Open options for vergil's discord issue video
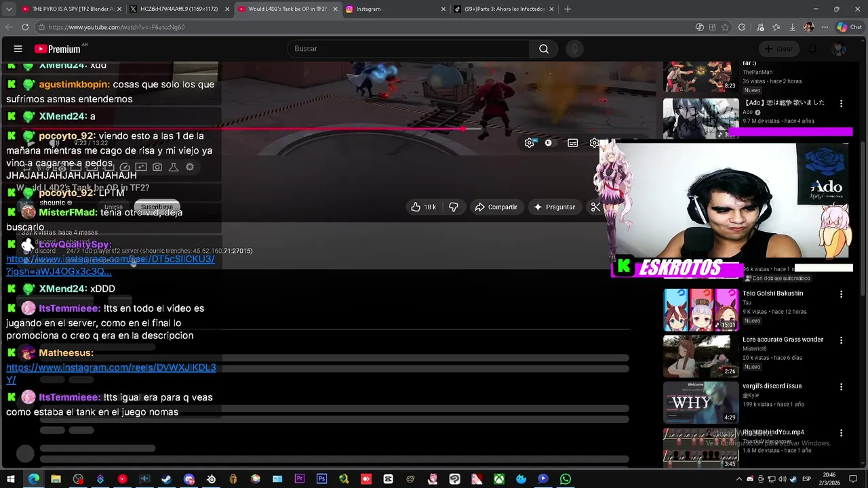Viewport: 868px width, 488px height. [x=841, y=386]
